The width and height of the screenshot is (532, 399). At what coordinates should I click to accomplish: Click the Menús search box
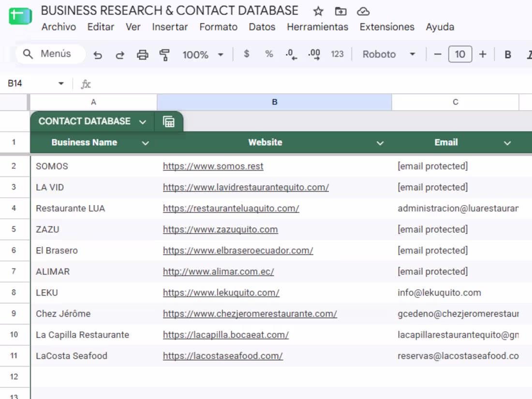click(x=50, y=54)
